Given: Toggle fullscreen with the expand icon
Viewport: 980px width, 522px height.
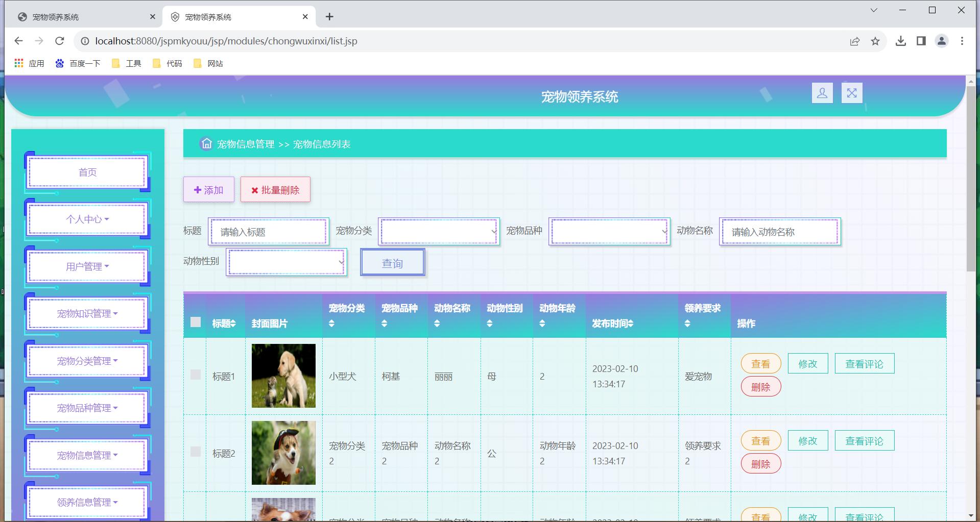Looking at the screenshot, I should coord(852,93).
